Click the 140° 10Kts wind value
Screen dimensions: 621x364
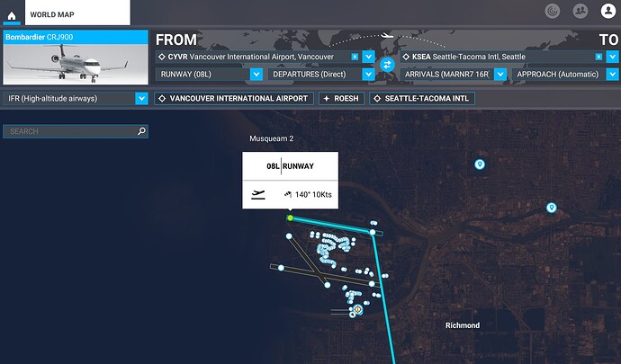pyautogui.click(x=313, y=195)
